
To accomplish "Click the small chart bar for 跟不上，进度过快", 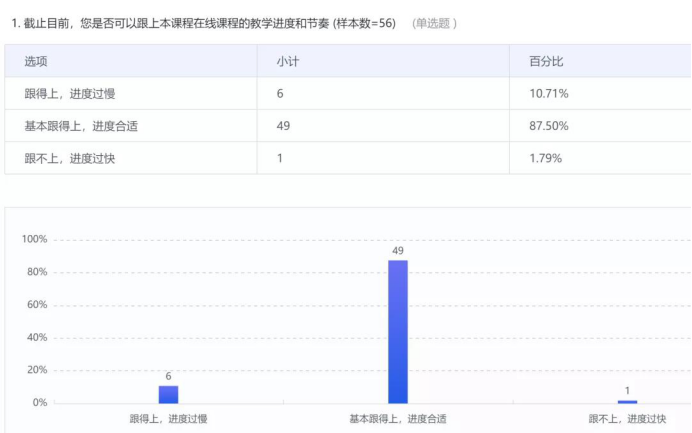I will coord(627,402).
